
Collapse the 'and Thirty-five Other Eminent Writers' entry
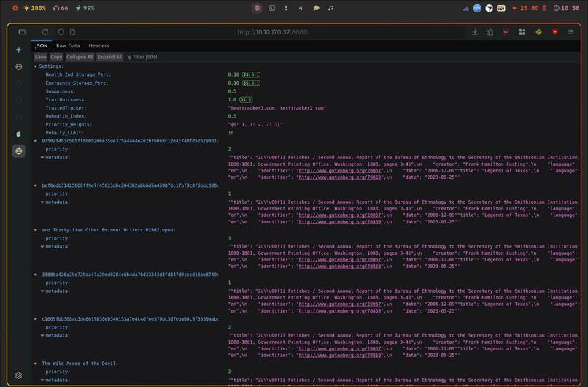[36, 230]
